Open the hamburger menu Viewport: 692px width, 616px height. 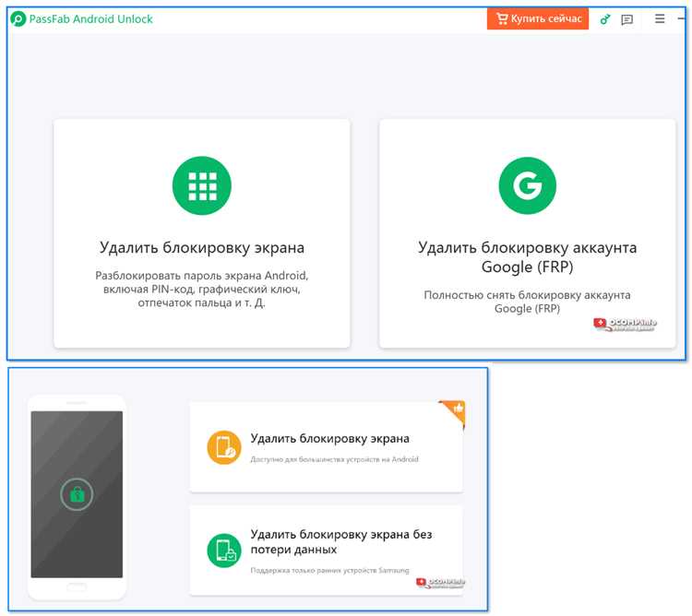660,18
